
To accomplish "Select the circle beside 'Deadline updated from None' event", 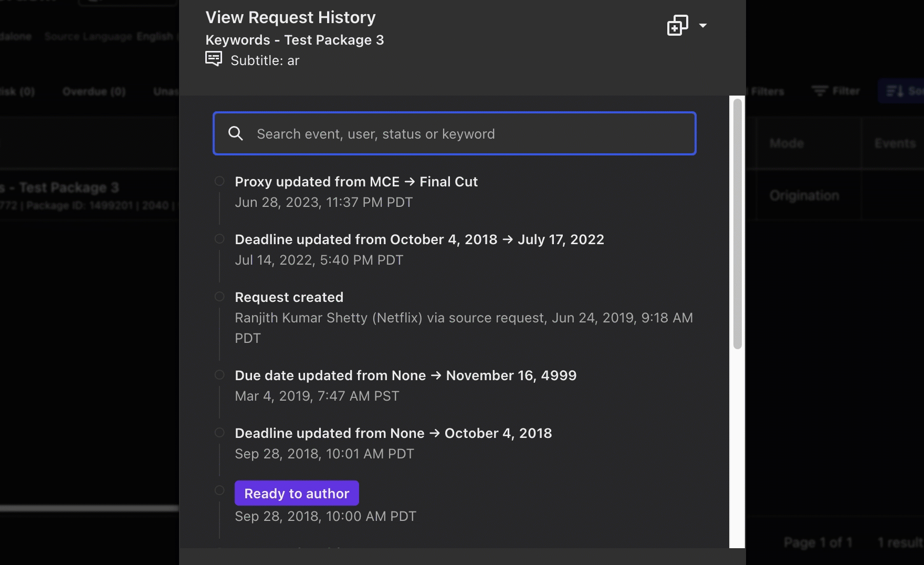I will pyautogui.click(x=219, y=432).
